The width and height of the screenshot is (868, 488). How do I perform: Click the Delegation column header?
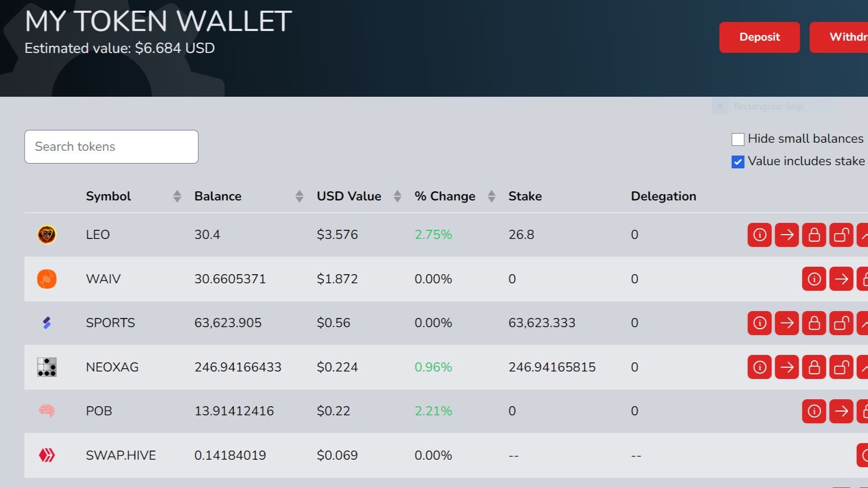pos(663,196)
